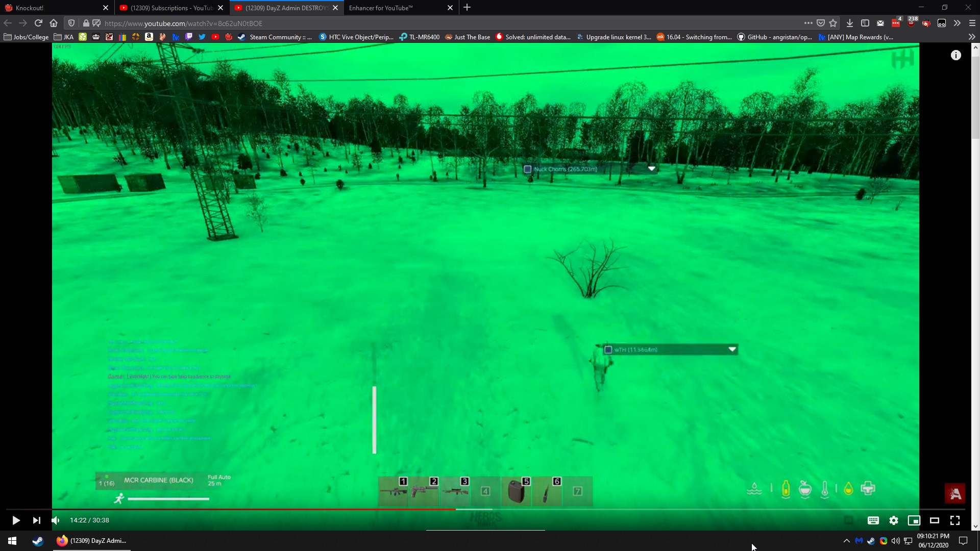This screenshot has width=980, height=551.
Task: Toggle the browser sidebar
Action: pyautogui.click(x=865, y=23)
